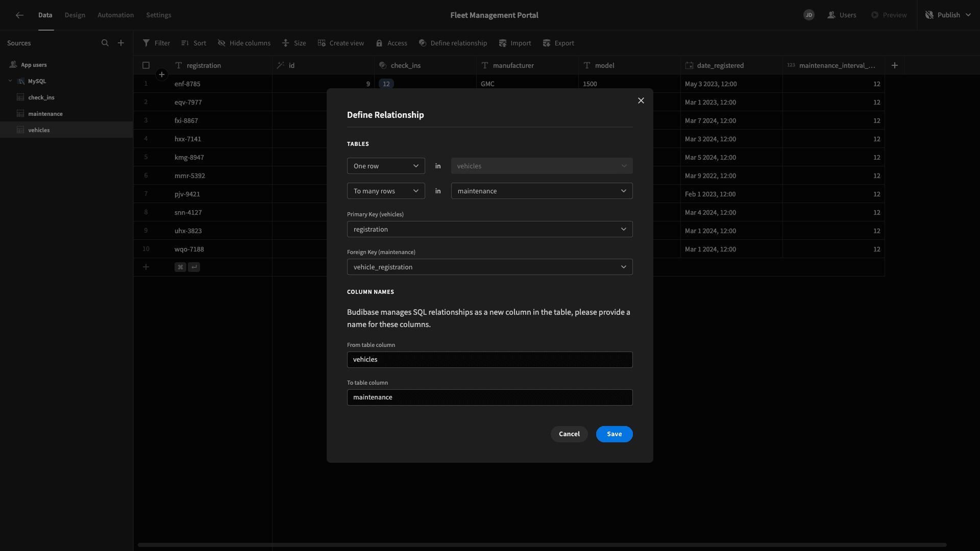The width and height of the screenshot is (980, 551).
Task: Click Cancel to dismiss the dialog
Action: click(x=570, y=434)
